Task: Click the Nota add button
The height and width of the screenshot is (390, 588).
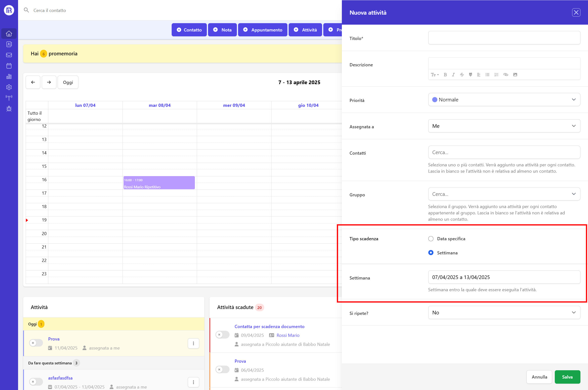Action: (222, 30)
